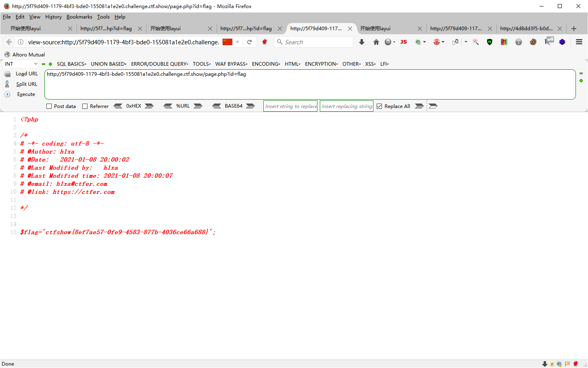588x368 pixels.
Task: Click the green plus icon near INT selector
Action: pyautogui.click(x=50, y=64)
